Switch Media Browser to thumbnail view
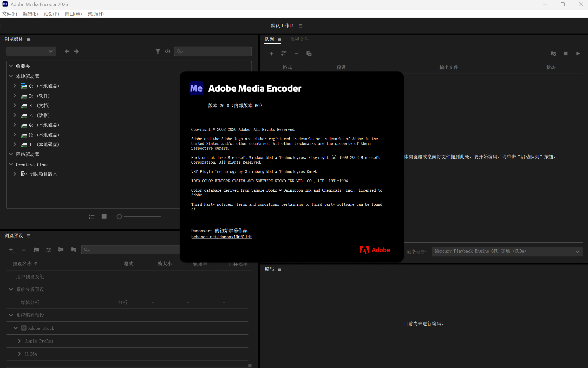Image resolution: width=588 pixels, height=368 pixels. pos(104,217)
